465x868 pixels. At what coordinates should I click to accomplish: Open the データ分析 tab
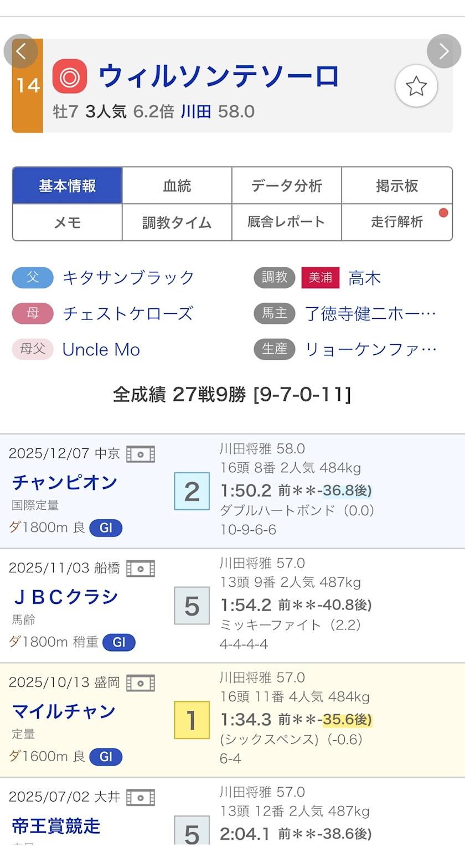tap(286, 186)
